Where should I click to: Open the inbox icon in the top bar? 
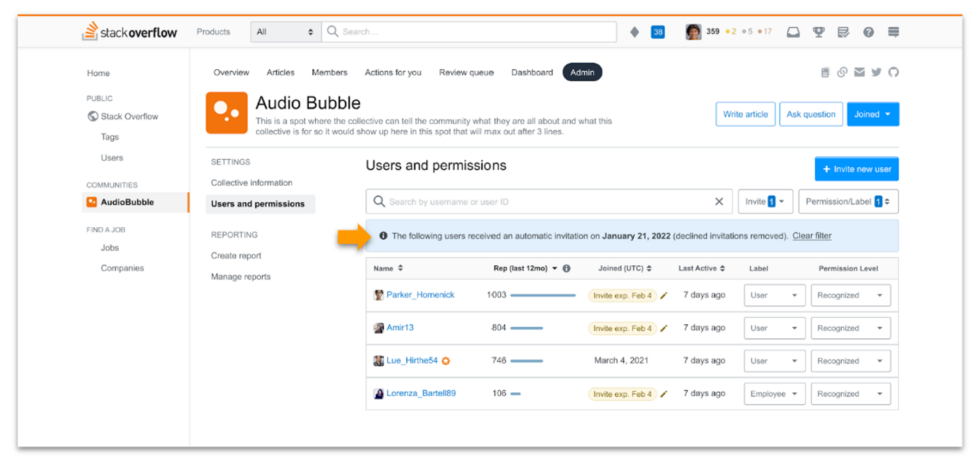pos(793,32)
